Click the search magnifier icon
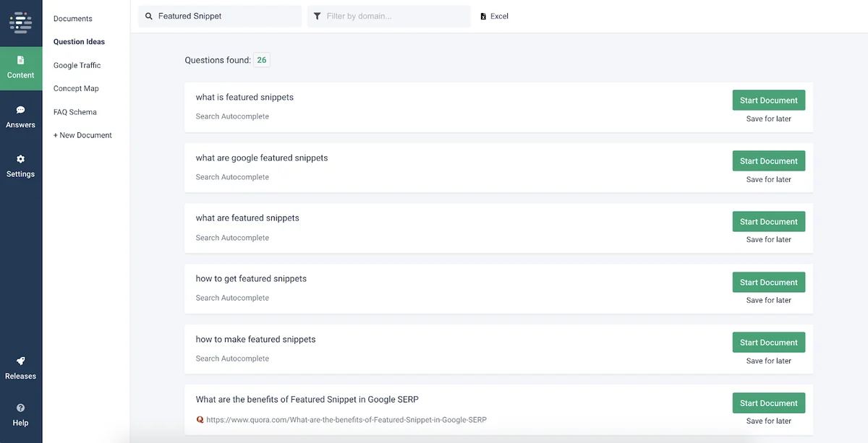868x443 pixels. click(x=149, y=16)
